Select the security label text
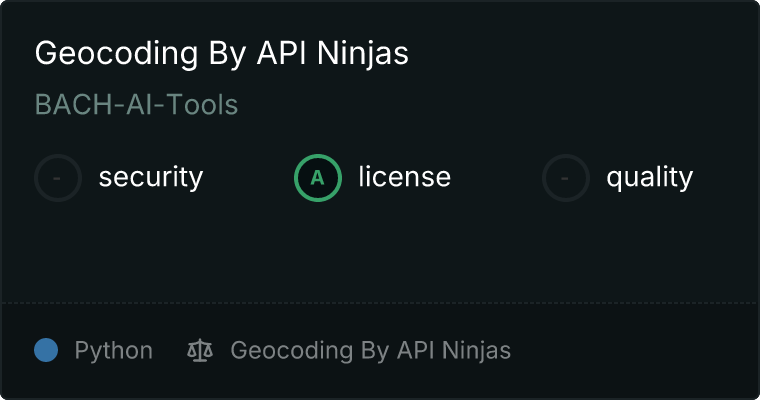This screenshot has height=400, width=760. pos(150,178)
